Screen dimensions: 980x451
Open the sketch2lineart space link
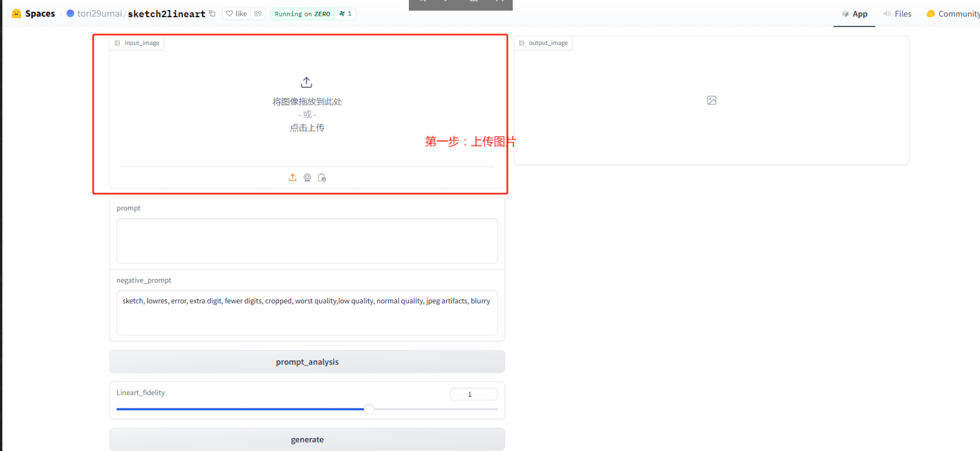(x=166, y=14)
